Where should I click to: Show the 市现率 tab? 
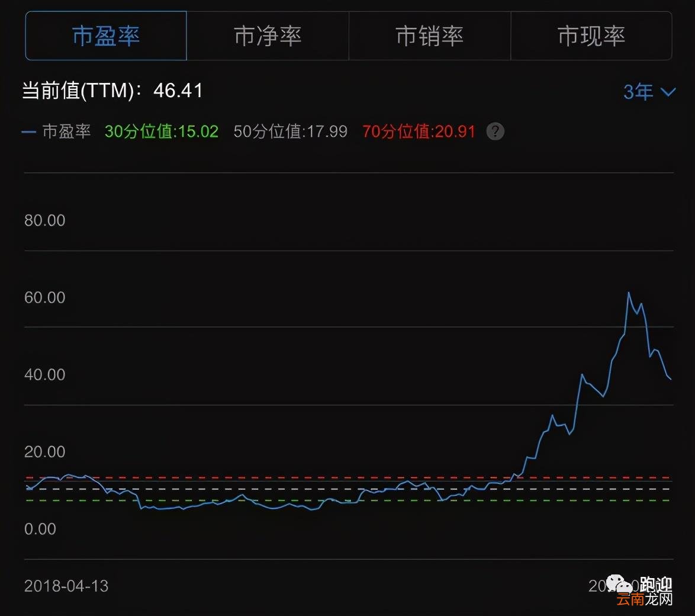click(x=591, y=36)
